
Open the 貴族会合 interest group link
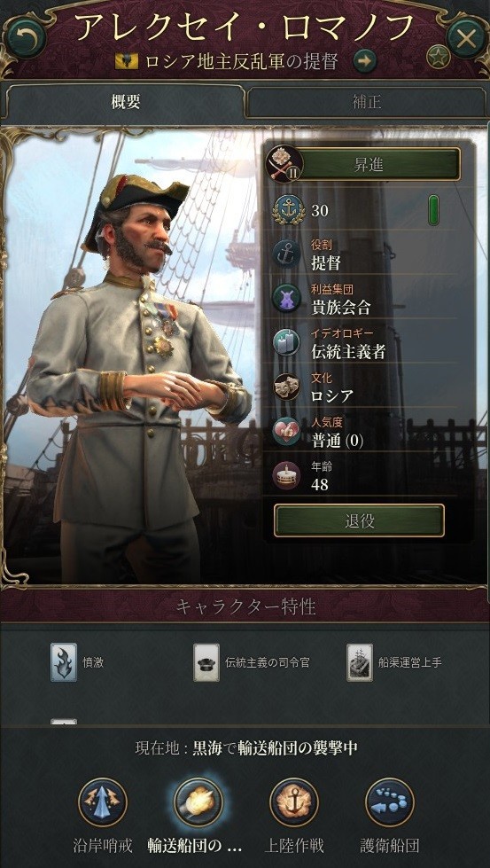click(x=340, y=308)
